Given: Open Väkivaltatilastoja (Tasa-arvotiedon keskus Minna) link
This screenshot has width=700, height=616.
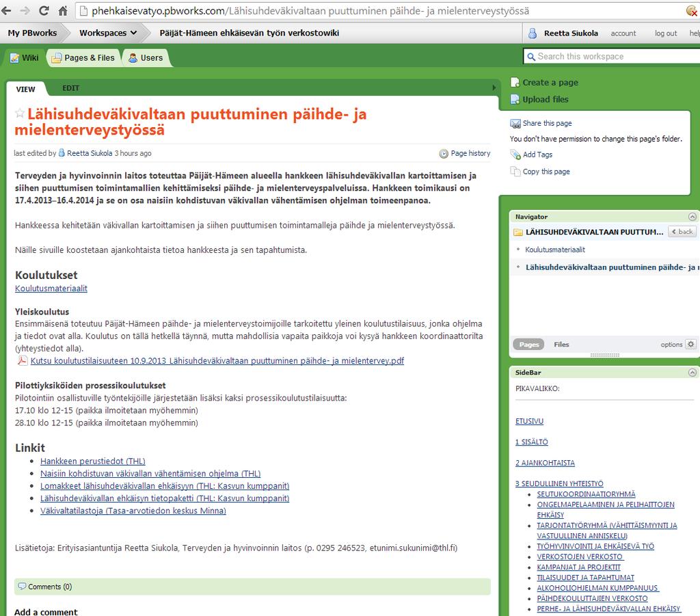Looking at the screenshot, I should (133, 511).
